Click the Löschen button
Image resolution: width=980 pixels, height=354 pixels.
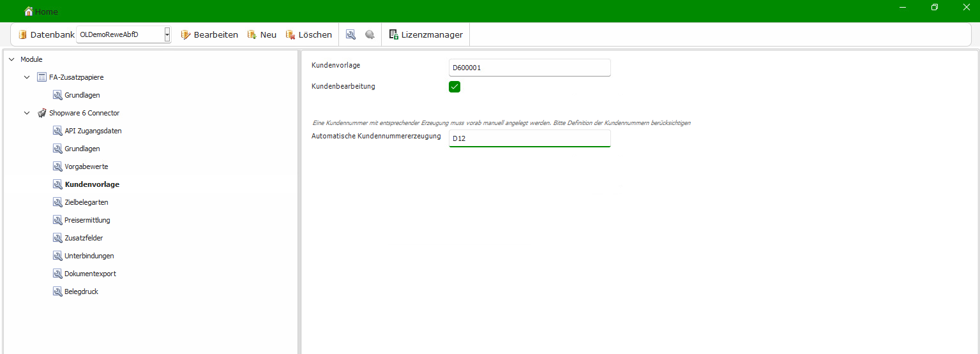(309, 35)
